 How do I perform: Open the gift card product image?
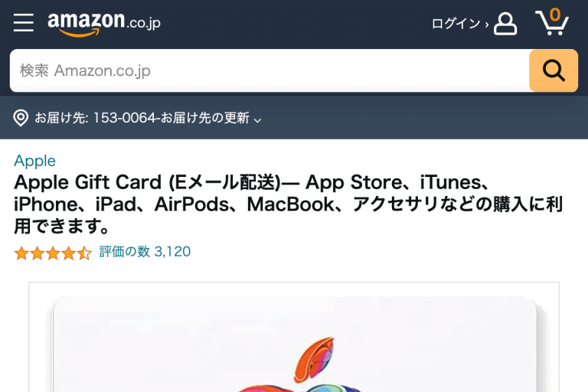[294, 337]
